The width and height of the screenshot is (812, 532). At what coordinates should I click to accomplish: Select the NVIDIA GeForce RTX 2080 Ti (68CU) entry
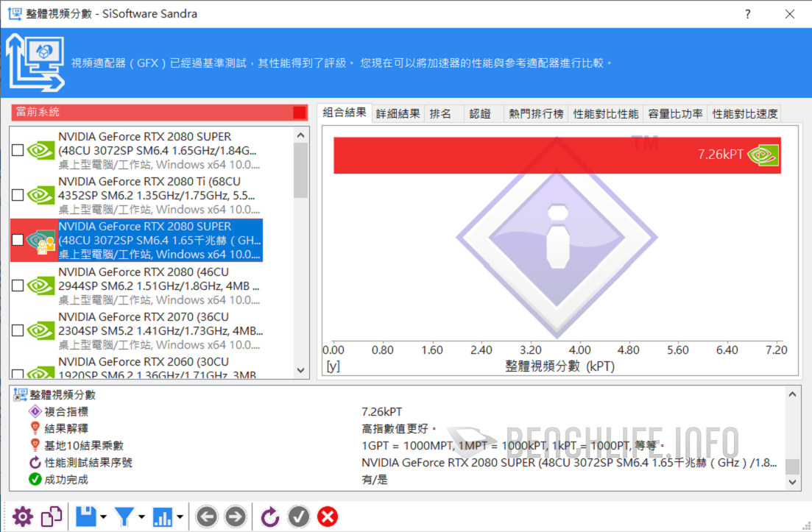[x=160, y=195]
